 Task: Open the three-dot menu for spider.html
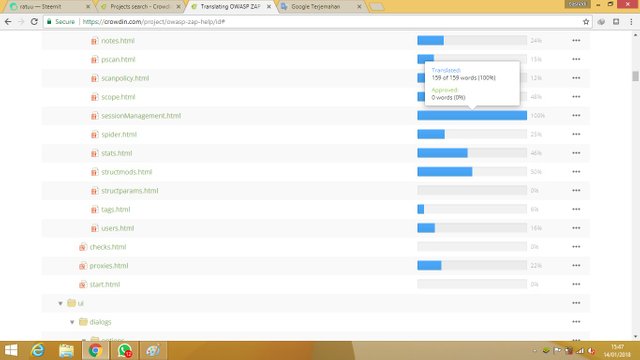tap(576, 134)
